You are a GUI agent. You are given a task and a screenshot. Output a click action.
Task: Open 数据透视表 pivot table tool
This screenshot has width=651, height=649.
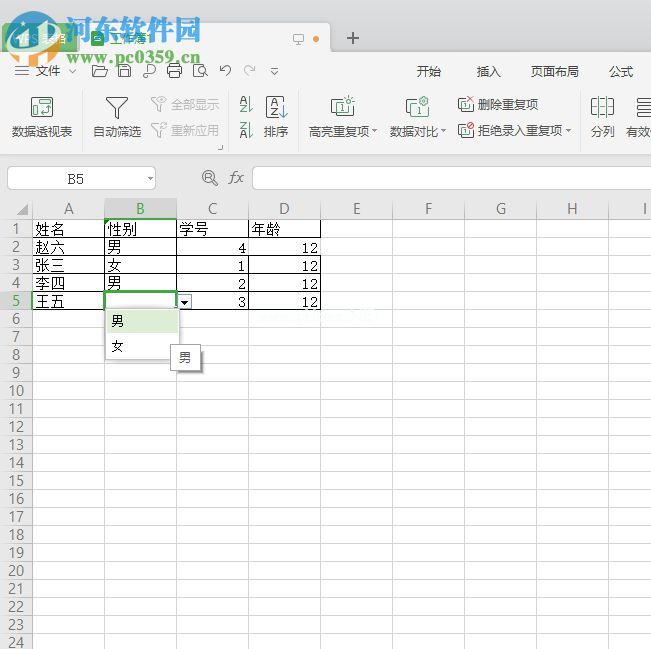click(42, 117)
